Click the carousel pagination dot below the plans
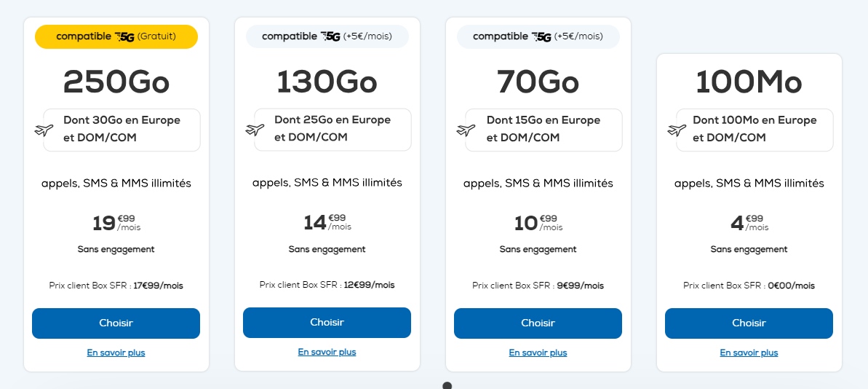 [x=447, y=385]
